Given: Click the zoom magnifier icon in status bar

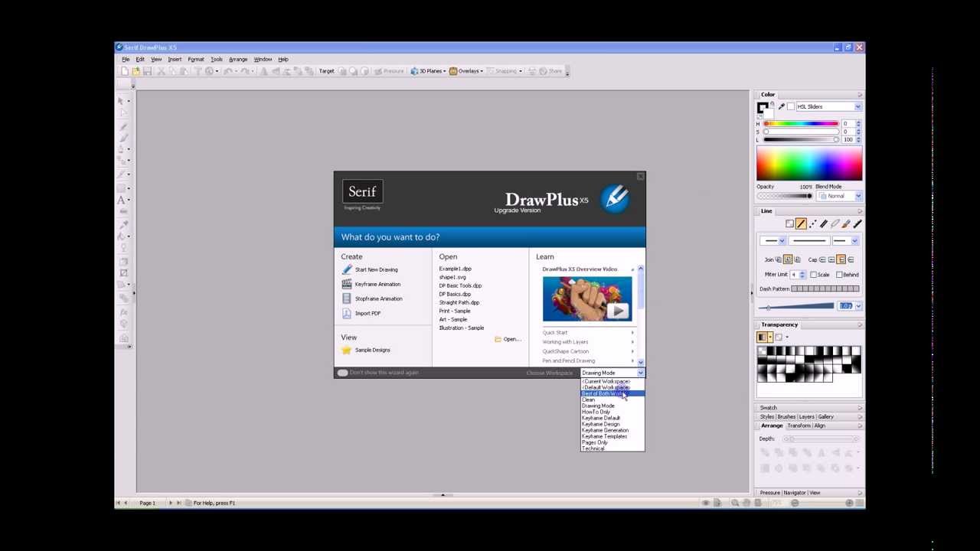Looking at the screenshot, I should (735, 503).
